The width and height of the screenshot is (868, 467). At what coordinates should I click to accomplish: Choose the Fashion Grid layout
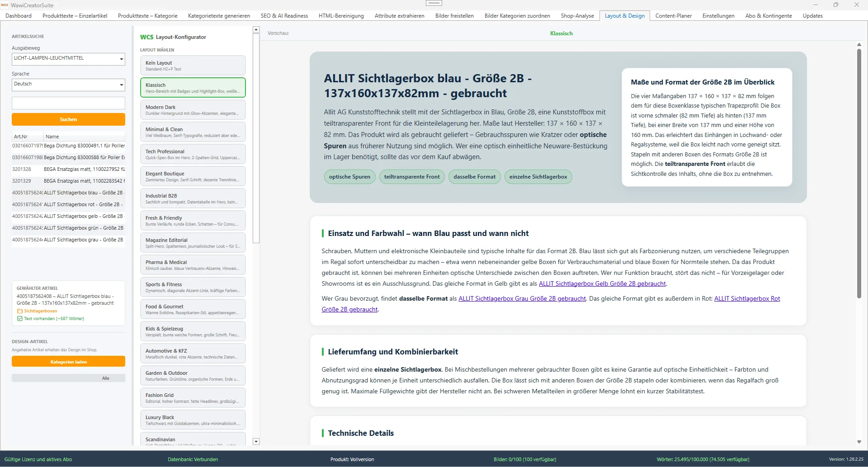pyautogui.click(x=193, y=397)
